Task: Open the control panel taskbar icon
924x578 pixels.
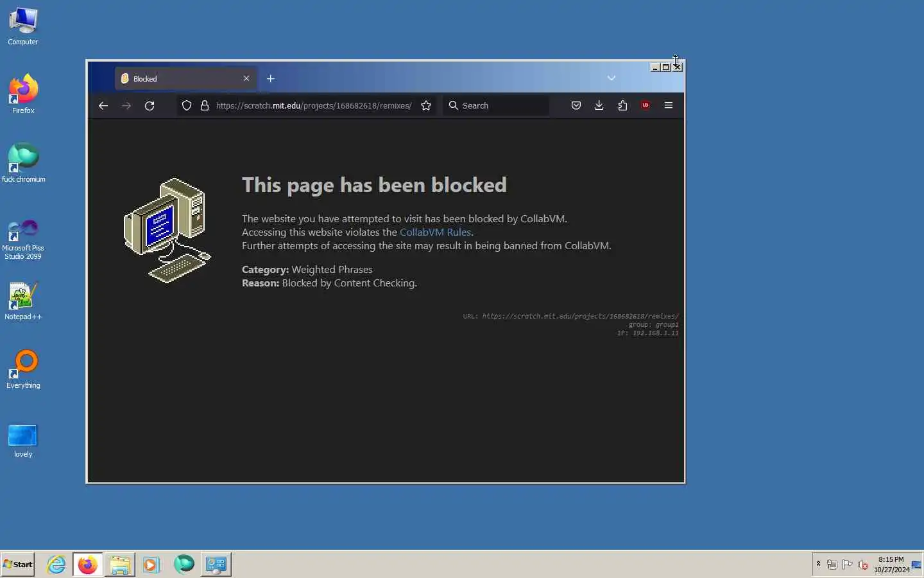Action: (x=216, y=565)
